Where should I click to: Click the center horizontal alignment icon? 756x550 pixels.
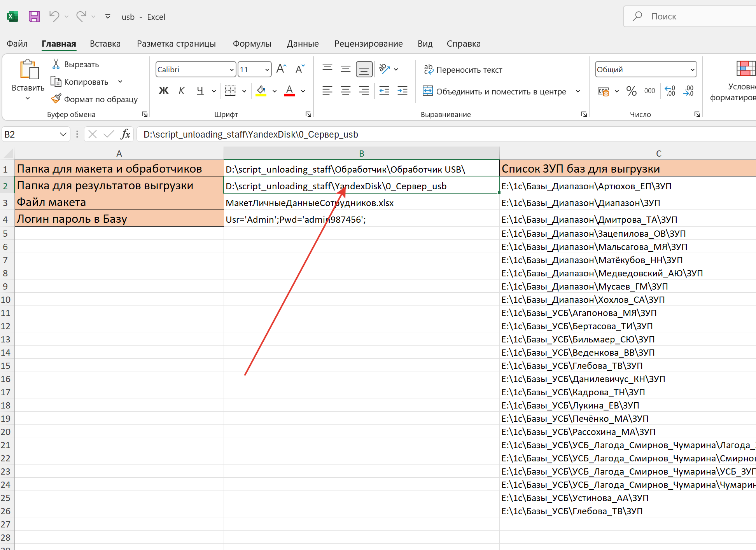(345, 91)
